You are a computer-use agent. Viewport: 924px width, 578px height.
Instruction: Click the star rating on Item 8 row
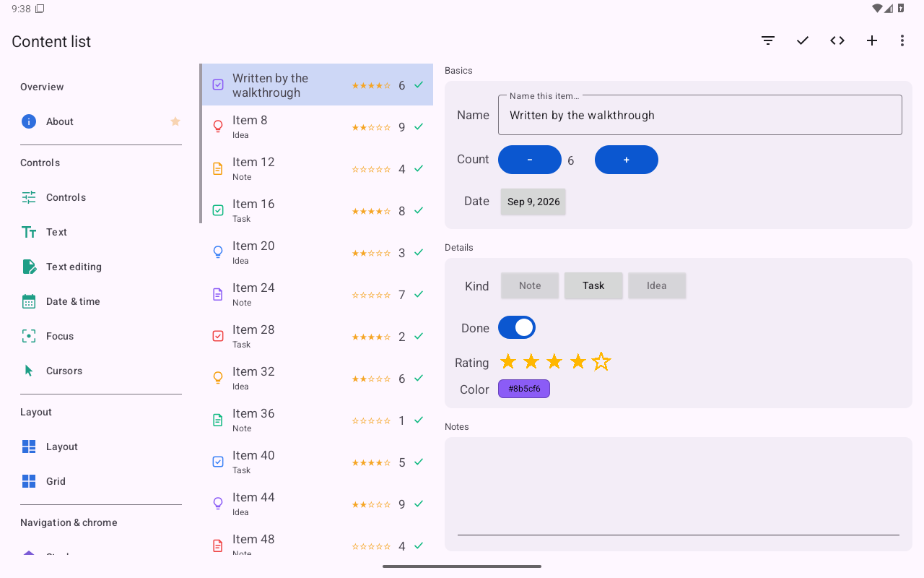click(371, 127)
